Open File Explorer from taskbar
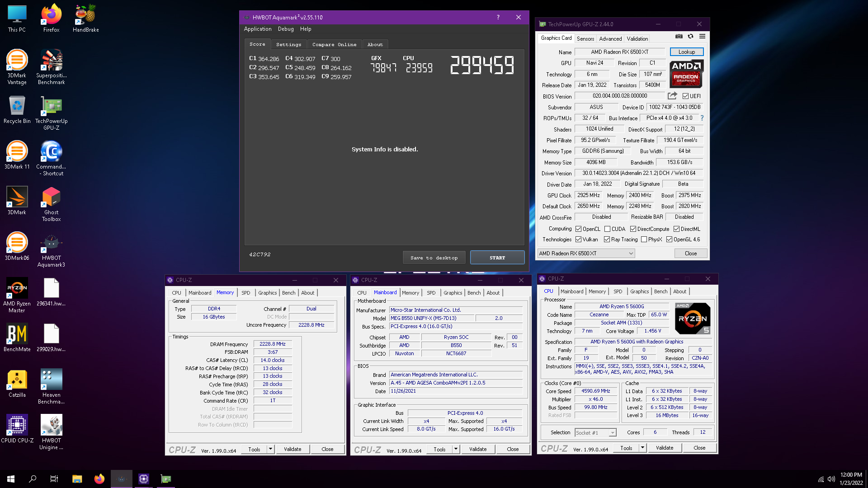 77,479
